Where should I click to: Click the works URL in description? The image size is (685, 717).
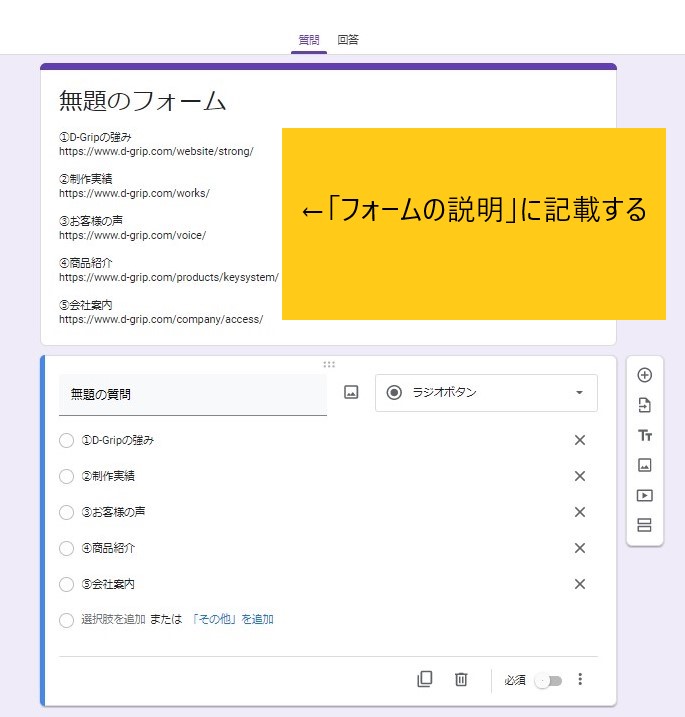(x=134, y=193)
